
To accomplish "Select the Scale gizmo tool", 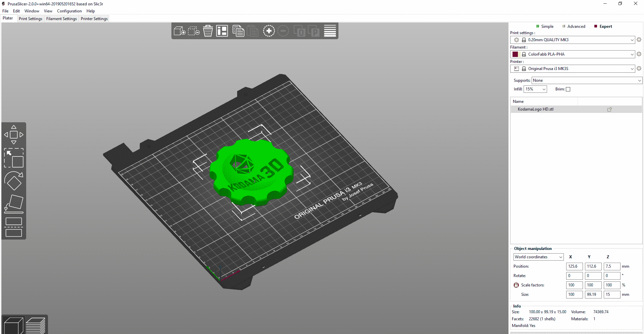I will 14,158.
